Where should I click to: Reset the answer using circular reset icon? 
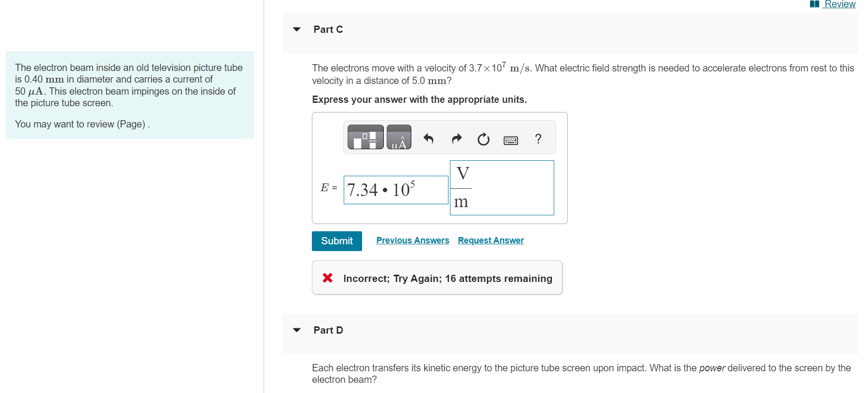coord(483,139)
